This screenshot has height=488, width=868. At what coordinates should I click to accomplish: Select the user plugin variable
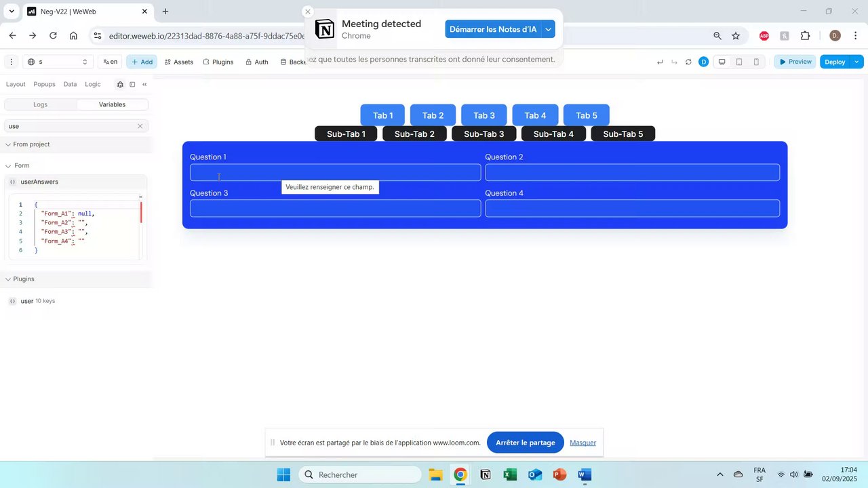[x=26, y=301]
